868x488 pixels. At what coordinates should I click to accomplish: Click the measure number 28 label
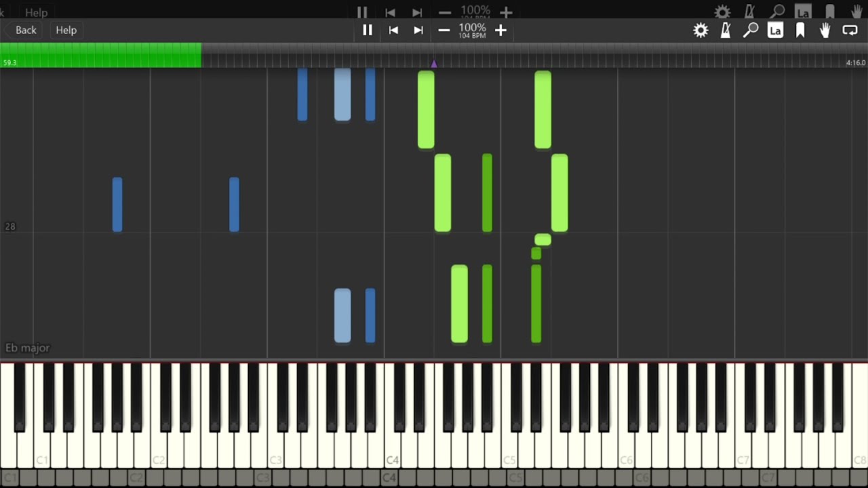[10, 226]
